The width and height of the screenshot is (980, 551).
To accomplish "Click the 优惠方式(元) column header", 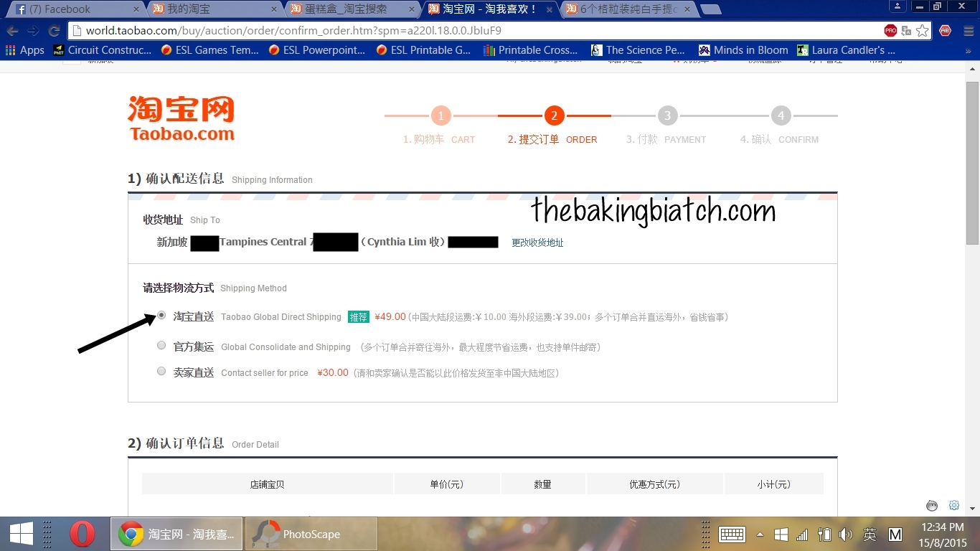I will pyautogui.click(x=655, y=484).
